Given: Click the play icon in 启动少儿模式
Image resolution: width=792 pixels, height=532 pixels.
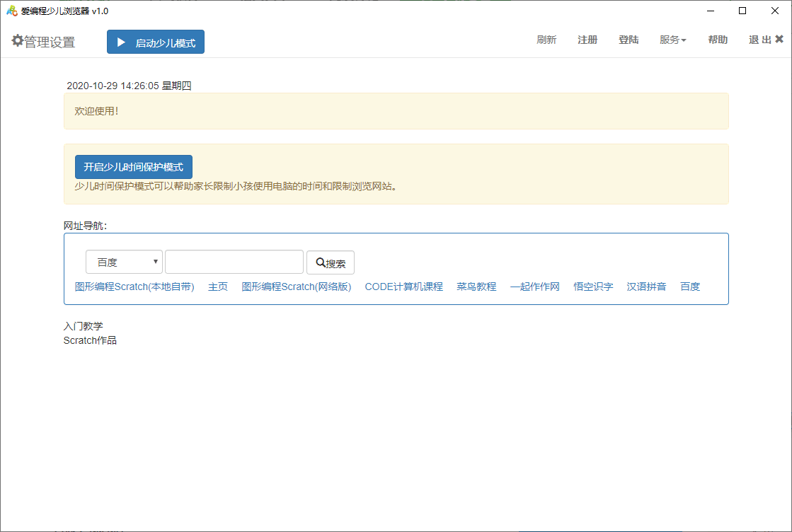Looking at the screenshot, I should (x=121, y=42).
